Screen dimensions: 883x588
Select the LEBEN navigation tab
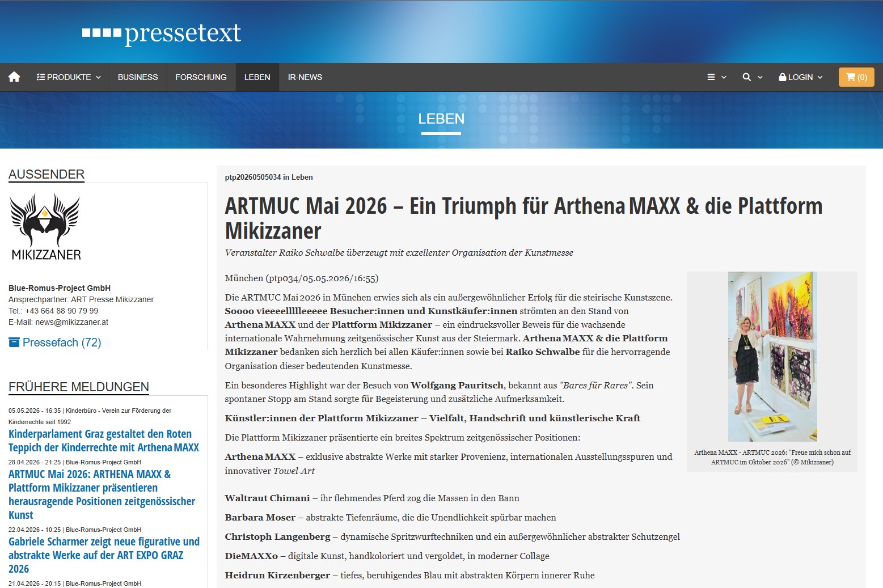257,77
